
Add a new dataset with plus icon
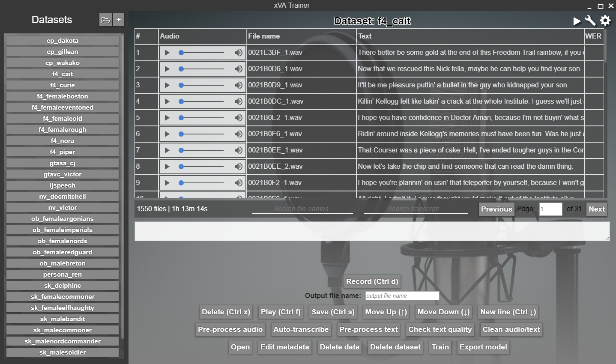pos(119,20)
